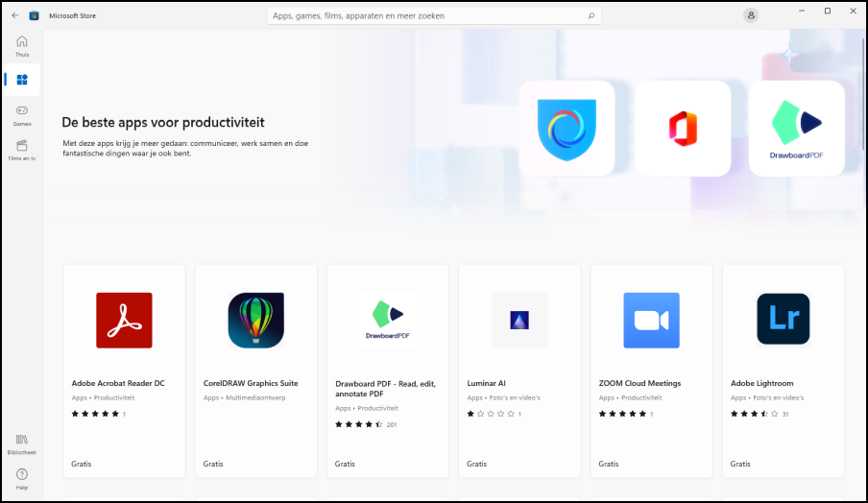Image resolution: width=868 pixels, height=503 pixels.
Task: Open Drawboard PDF - Read, edit title
Action: [x=385, y=389]
